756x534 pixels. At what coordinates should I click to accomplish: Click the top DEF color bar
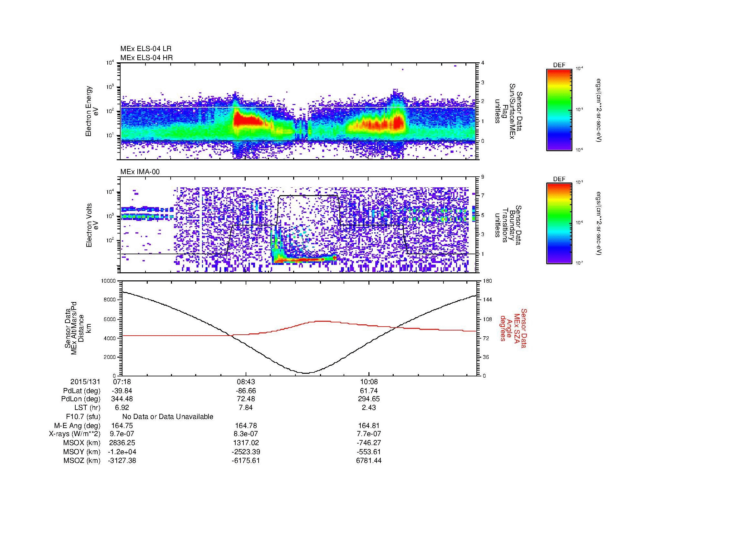(x=559, y=110)
